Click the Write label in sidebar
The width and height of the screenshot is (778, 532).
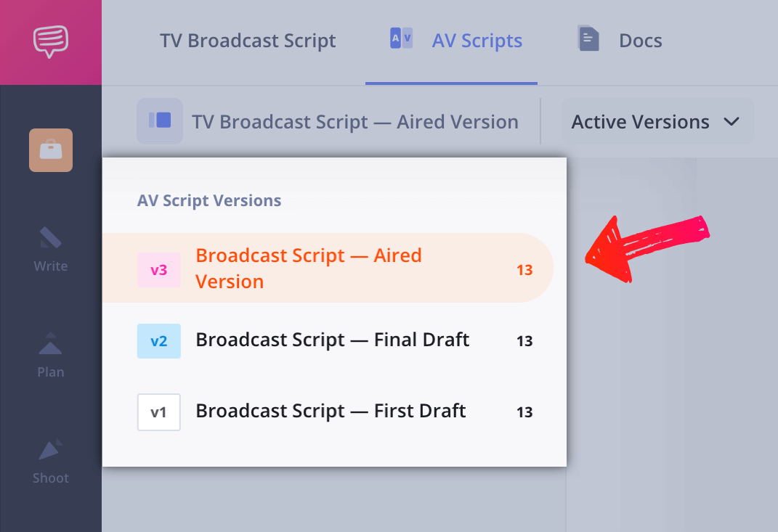[x=51, y=266]
